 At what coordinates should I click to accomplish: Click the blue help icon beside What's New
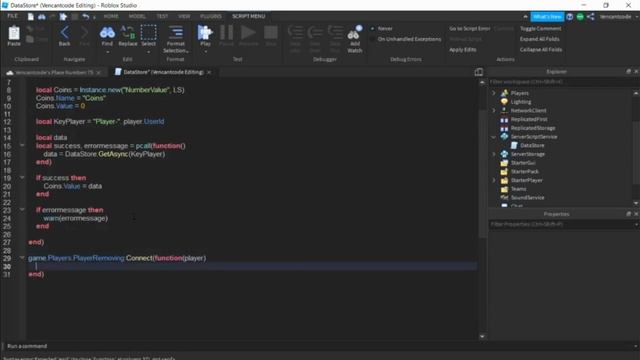point(570,17)
